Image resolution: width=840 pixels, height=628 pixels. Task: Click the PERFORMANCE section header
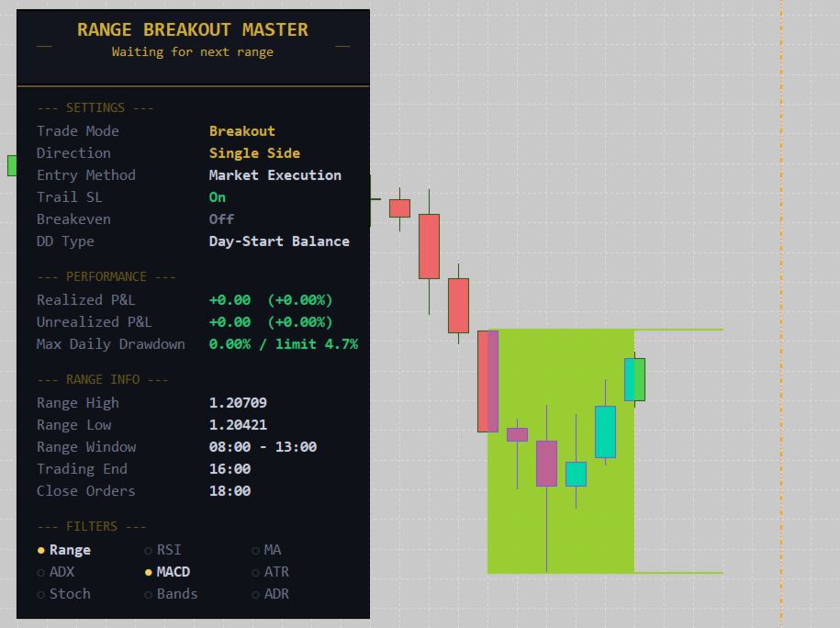pyautogui.click(x=106, y=276)
